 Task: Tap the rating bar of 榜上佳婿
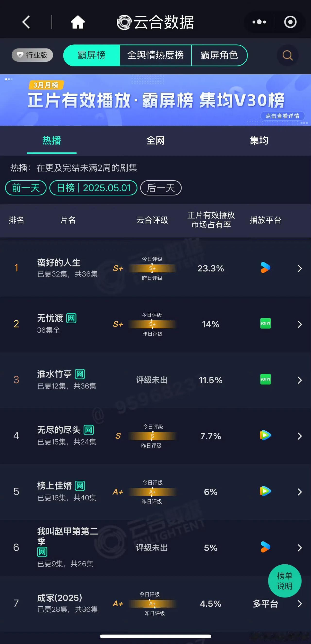[x=152, y=492]
